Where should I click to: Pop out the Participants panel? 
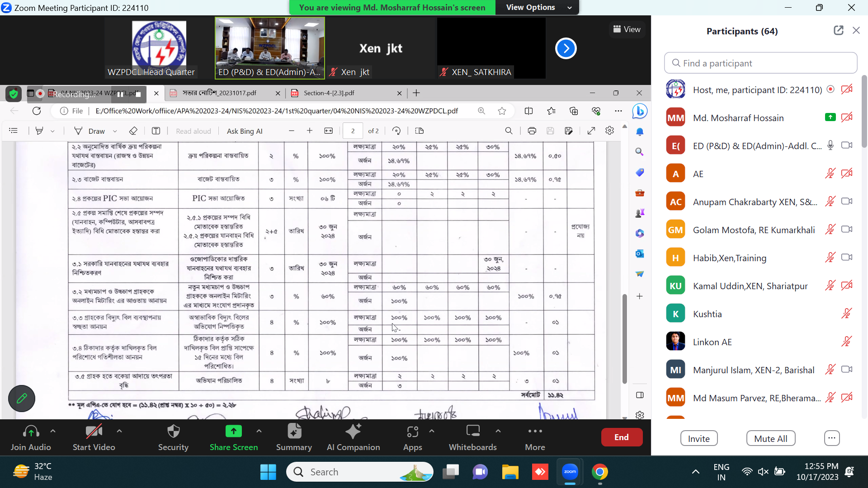pos(838,31)
